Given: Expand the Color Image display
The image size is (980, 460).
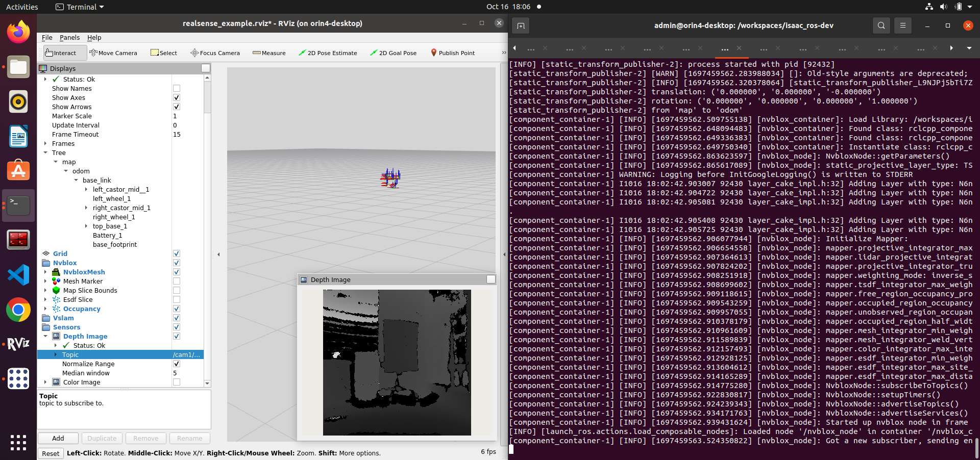Looking at the screenshot, I should [x=44, y=382].
